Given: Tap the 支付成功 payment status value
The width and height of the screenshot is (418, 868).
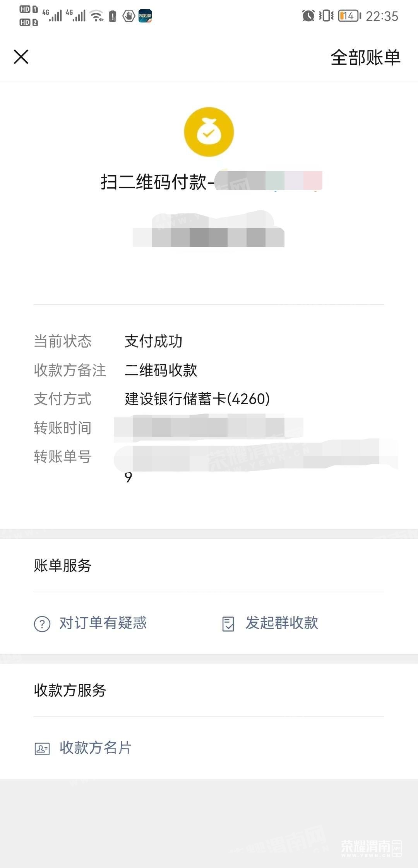Looking at the screenshot, I should click(153, 341).
